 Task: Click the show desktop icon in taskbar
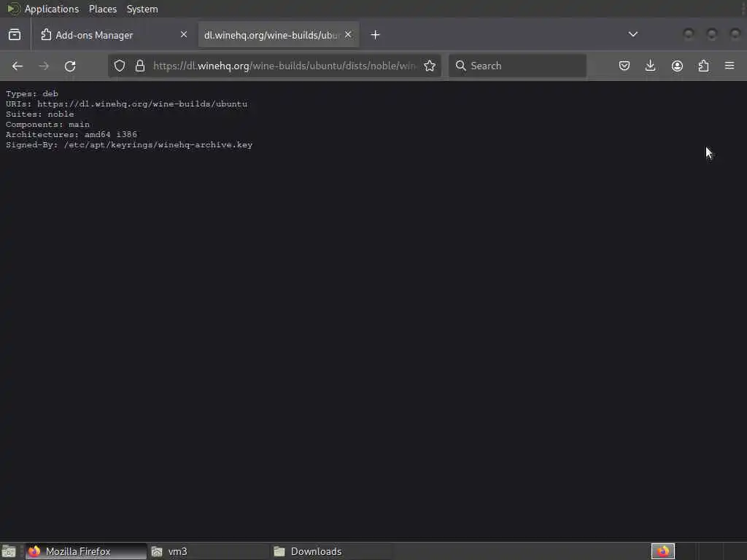coord(9,551)
